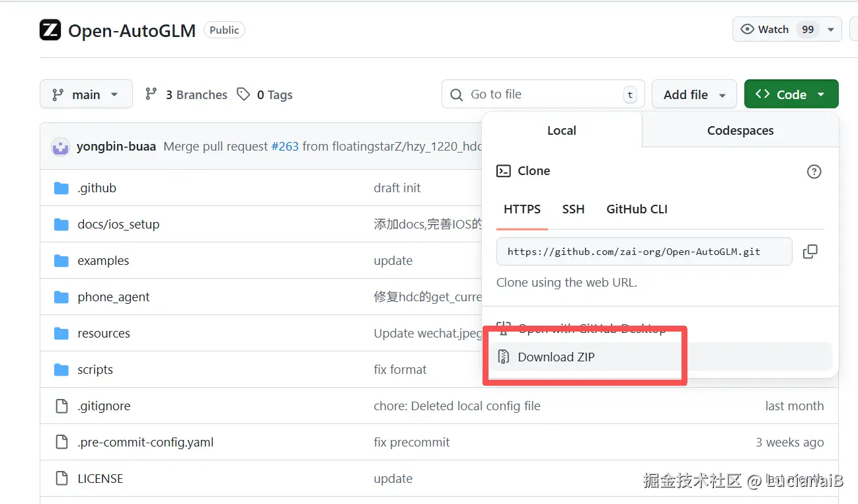Open the Open-AutoGLM repository title link
858x504 pixels.
132,30
